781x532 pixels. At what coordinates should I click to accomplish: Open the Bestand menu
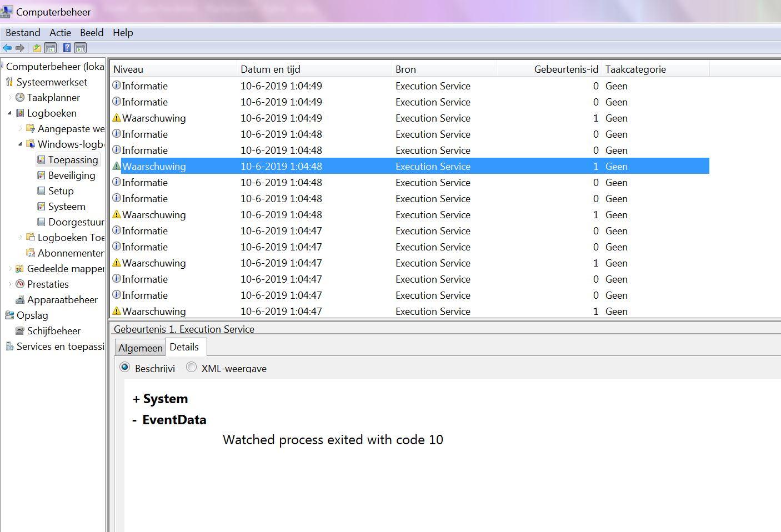(23, 33)
